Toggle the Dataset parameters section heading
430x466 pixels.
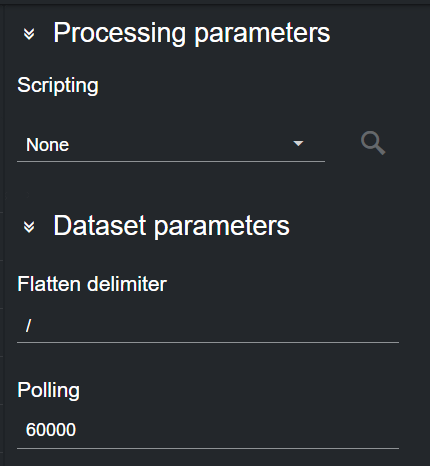tap(171, 226)
